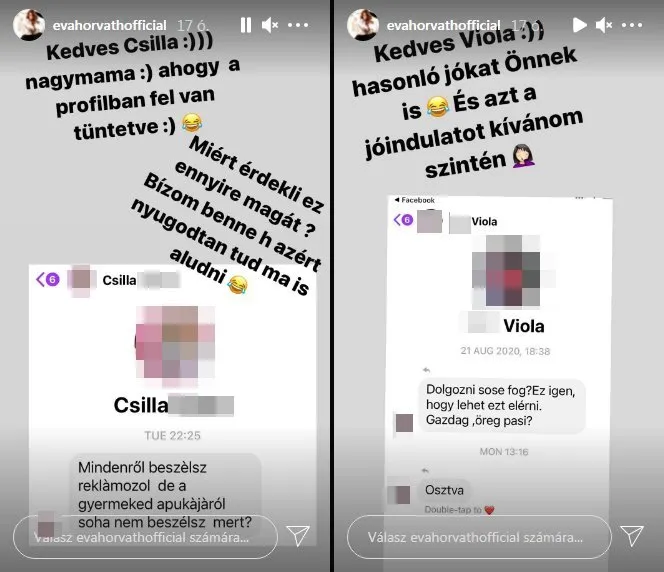Open evahorvathofficial profile picture on right story
Viewport: 664px width, 572px height.
click(x=362, y=25)
